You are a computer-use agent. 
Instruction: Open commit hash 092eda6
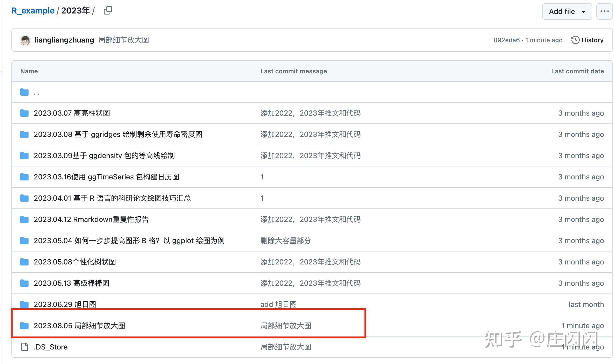[x=506, y=40]
